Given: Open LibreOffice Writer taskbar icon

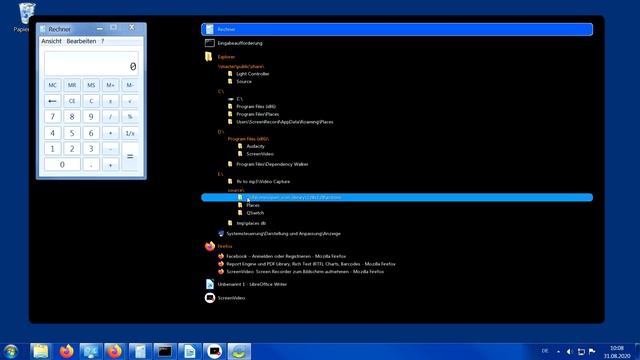Looking at the screenshot, I should [x=189, y=351].
